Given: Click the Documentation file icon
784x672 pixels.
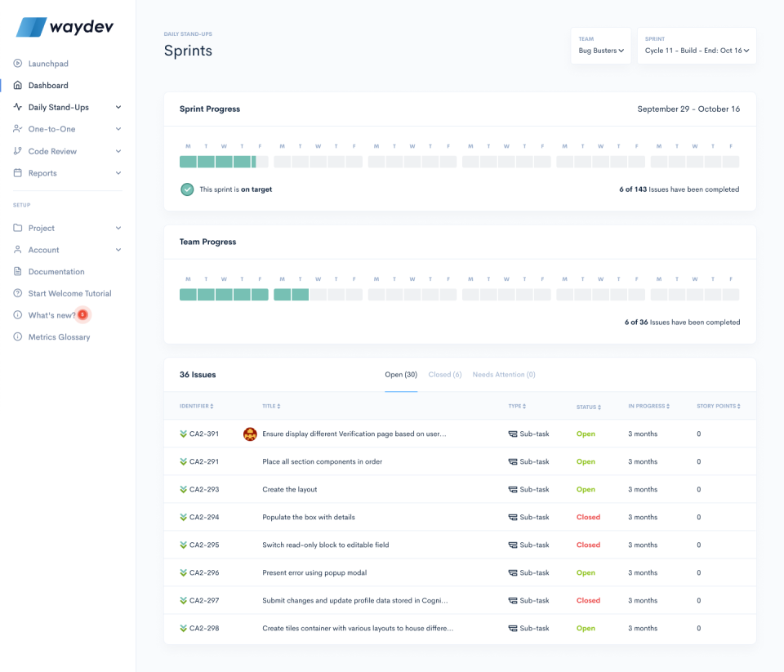Looking at the screenshot, I should [17, 272].
